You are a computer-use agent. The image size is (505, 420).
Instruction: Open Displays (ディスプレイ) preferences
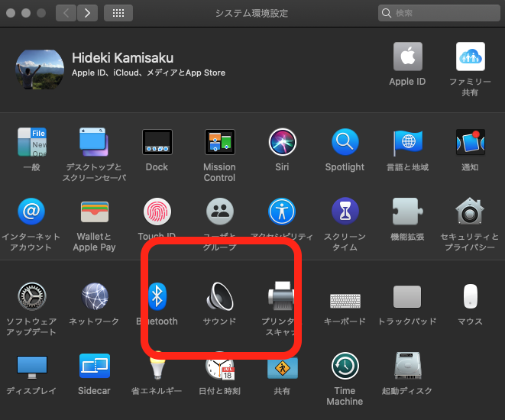pos(32,367)
